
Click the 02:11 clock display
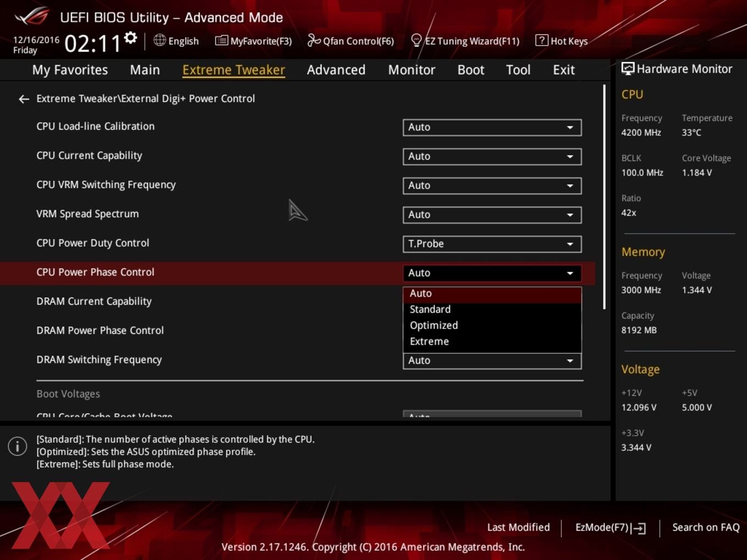pos(92,43)
